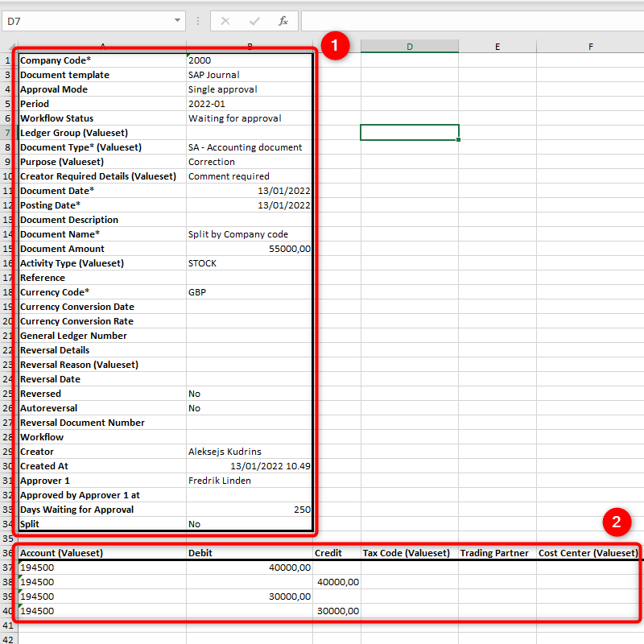Select row 41 header

click(7, 625)
